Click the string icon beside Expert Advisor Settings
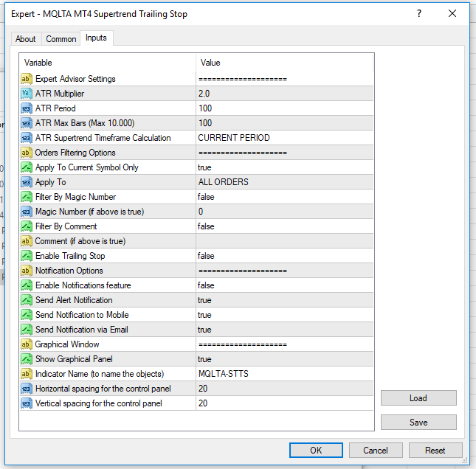476x469 pixels. 27,79
